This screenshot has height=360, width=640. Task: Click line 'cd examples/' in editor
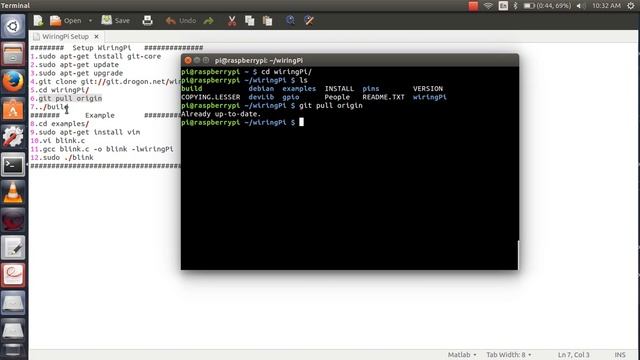[x=63, y=124]
